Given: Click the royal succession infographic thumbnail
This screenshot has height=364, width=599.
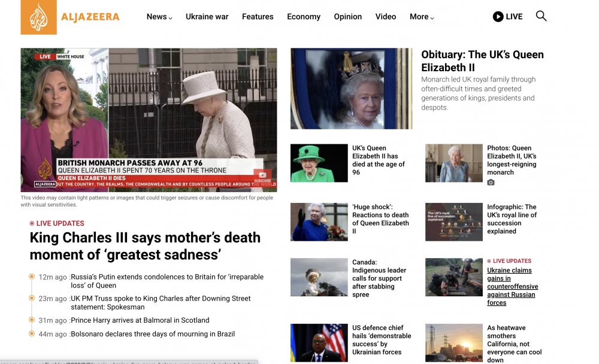Looking at the screenshot, I should point(454,222).
